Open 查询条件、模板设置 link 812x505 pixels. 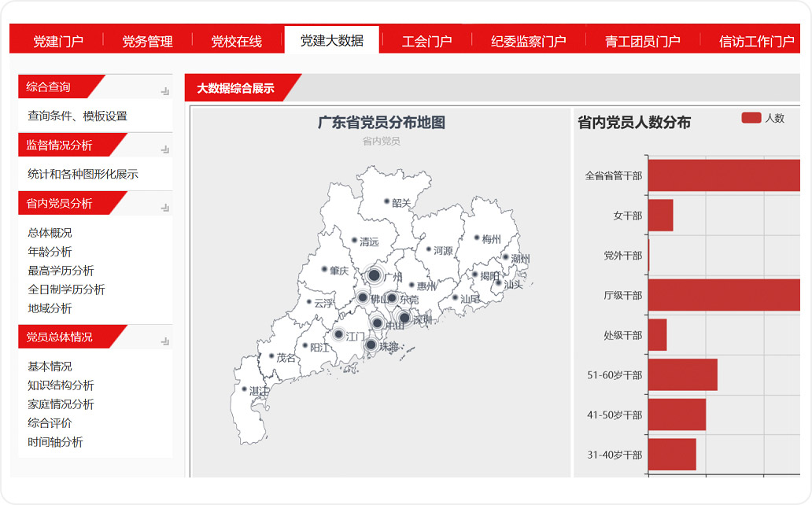77,116
